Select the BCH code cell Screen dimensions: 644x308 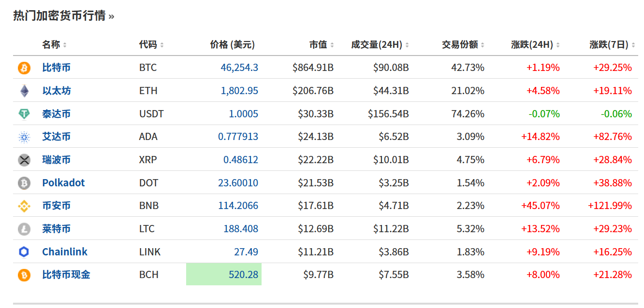coord(148,275)
